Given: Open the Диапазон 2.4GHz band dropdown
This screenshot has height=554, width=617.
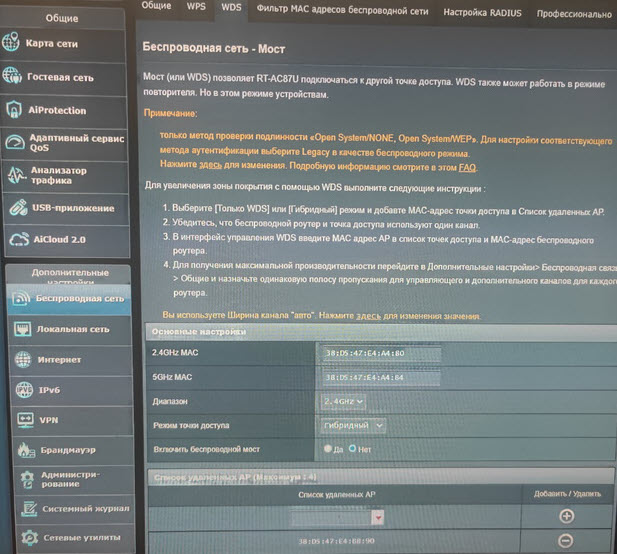Looking at the screenshot, I should (343, 401).
